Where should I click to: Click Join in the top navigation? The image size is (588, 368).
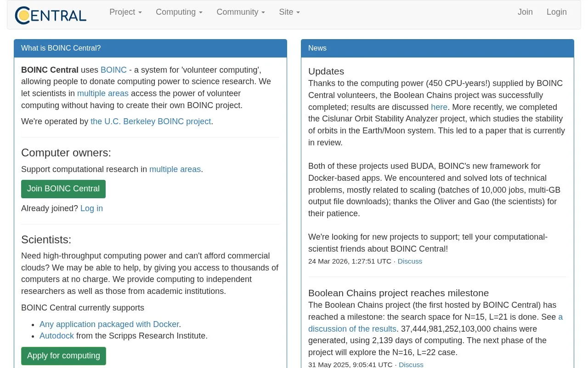pos(525,12)
